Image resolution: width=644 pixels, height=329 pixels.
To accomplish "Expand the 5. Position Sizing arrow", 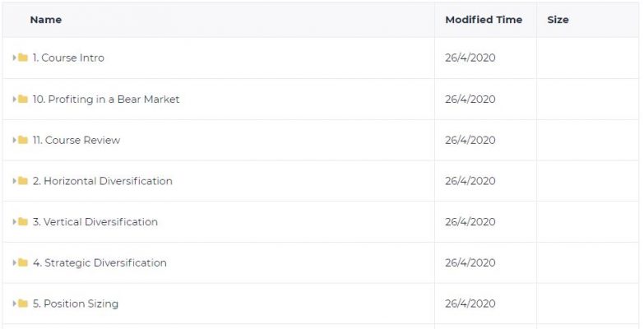I will pyautogui.click(x=14, y=304).
